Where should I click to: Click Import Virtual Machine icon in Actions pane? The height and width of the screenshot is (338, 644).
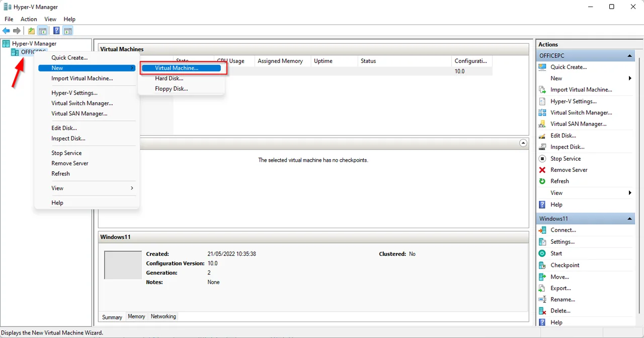click(542, 90)
